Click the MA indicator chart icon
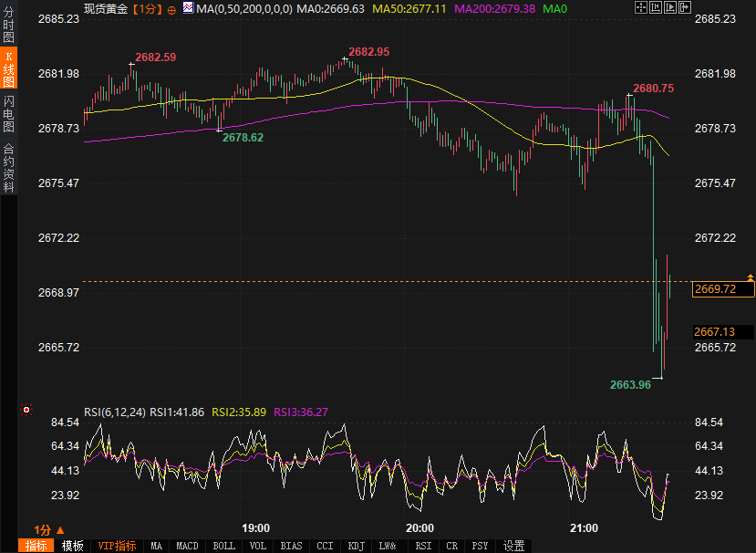756x553 pixels. point(188,8)
